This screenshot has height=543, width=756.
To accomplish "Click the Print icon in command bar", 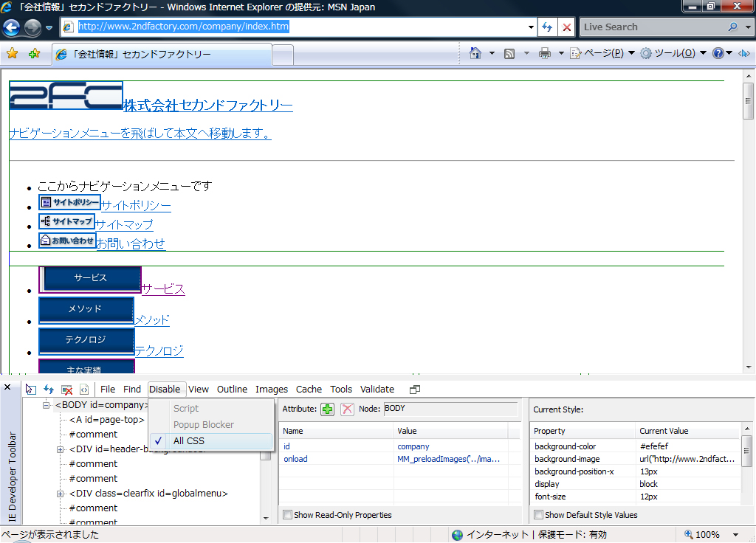I will 545,53.
